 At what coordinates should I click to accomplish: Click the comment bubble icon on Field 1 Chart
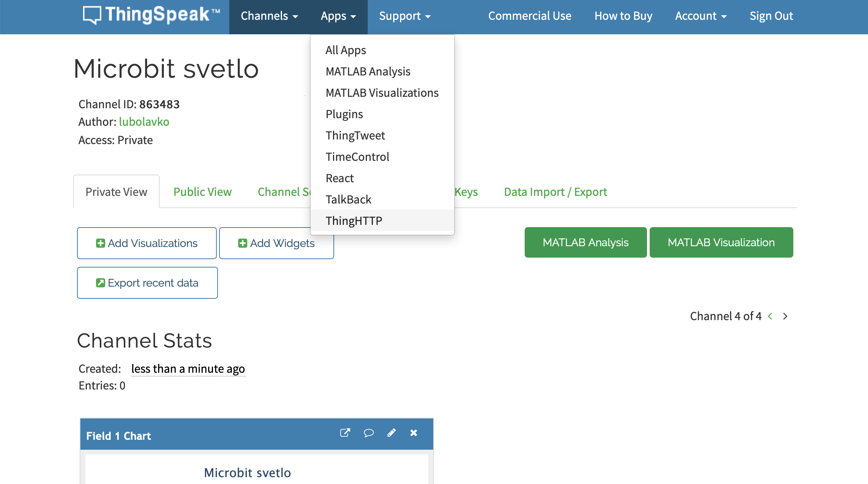click(x=368, y=433)
